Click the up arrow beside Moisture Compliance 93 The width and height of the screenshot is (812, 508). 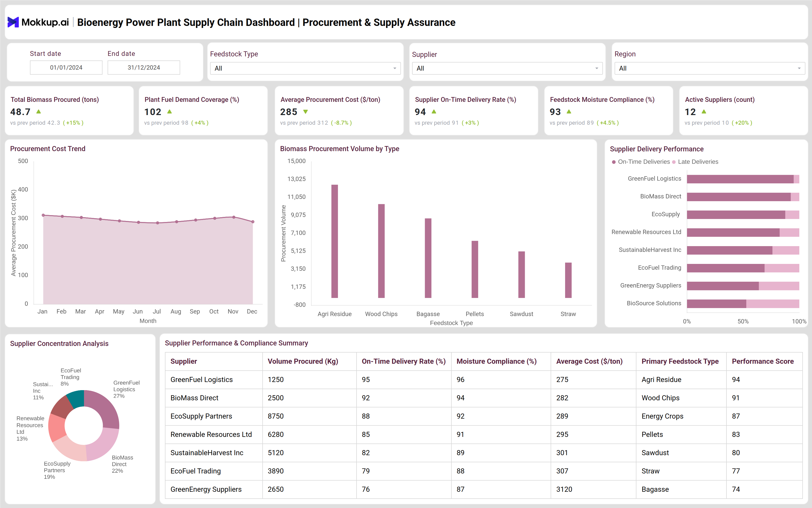pyautogui.click(x=569, y=112)
